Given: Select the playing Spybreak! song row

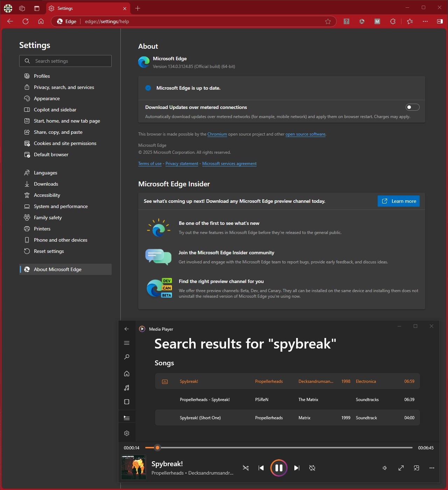Looking at the screenshot, I should point(287,381).
